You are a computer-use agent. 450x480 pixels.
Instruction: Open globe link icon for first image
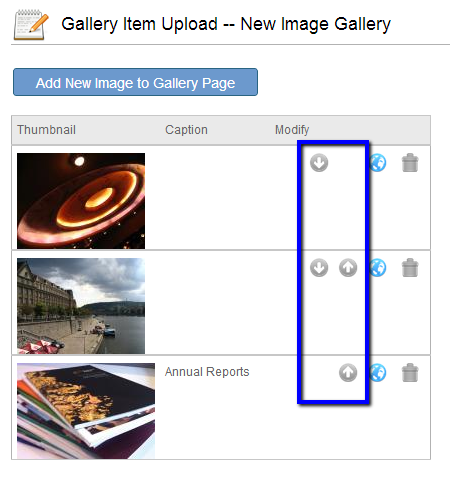point(378,163)
